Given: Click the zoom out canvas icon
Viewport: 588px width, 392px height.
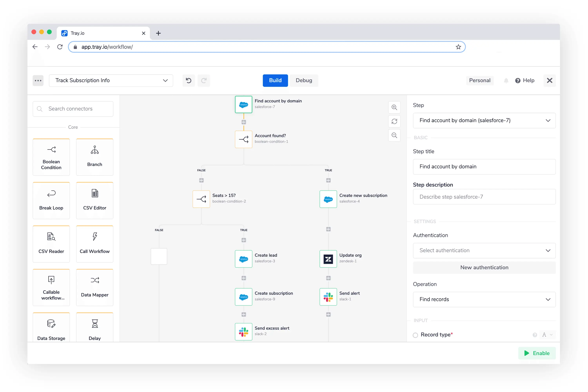Looking at the screenshot, I should (394, 135).
